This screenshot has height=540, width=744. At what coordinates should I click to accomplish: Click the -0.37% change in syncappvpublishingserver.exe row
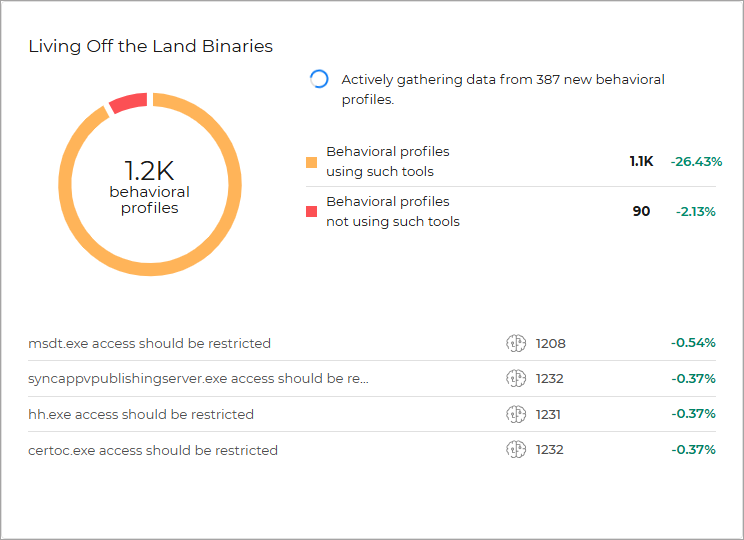tap(693, 379)
